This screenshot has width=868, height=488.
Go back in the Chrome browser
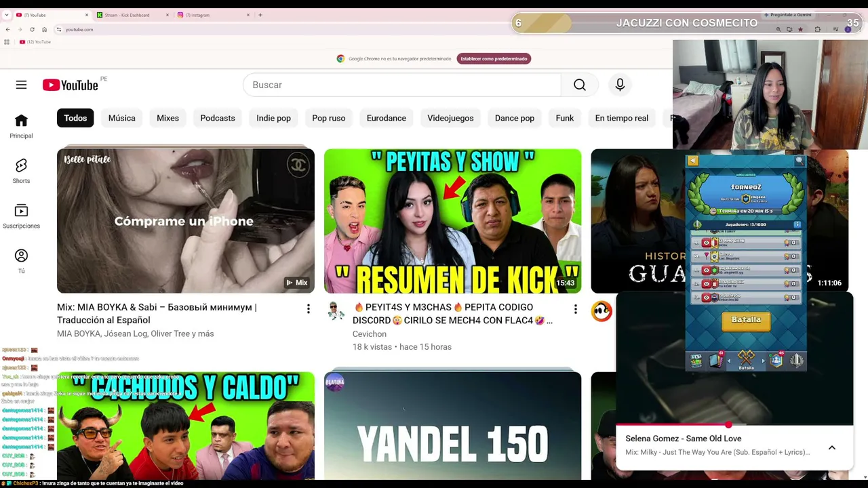coord(7,29)
